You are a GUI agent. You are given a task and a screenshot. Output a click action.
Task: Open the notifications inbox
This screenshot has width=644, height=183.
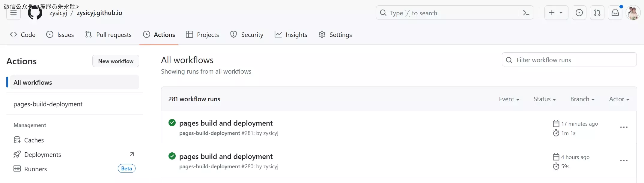tap(615, 13)
